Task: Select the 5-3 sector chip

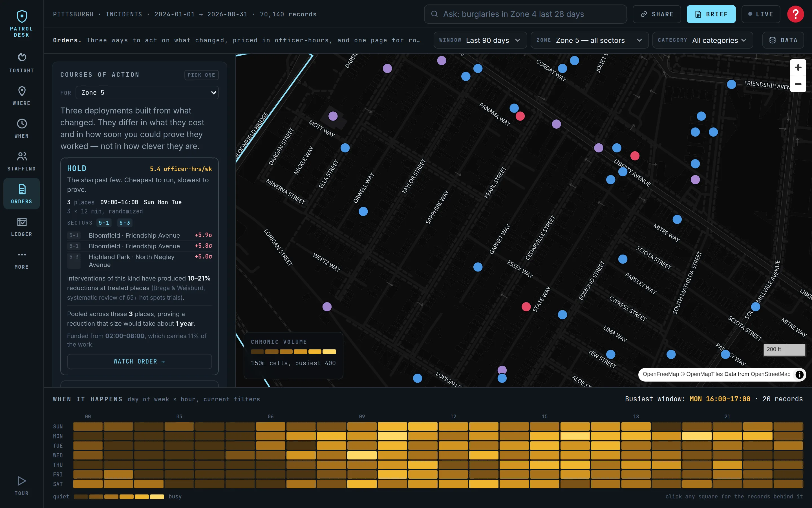Action: (125, 223)
